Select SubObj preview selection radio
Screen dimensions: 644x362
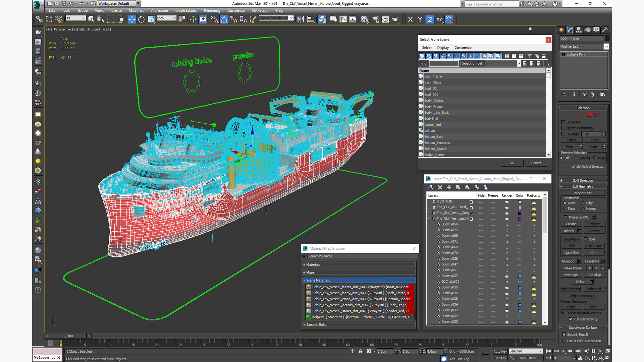576,158
